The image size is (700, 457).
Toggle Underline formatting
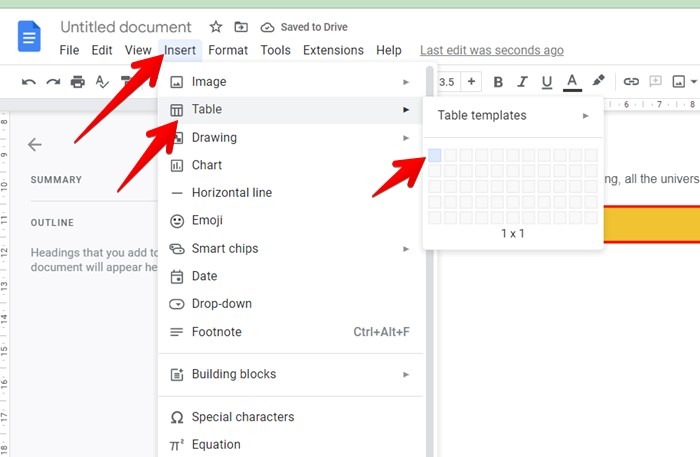[x=547, y=83]
